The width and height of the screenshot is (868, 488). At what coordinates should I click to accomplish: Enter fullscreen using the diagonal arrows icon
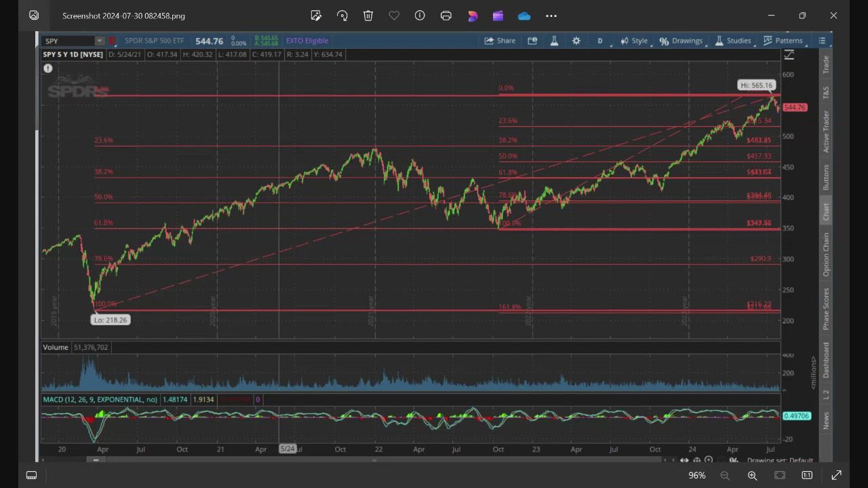pyautogui.click(x=836, y=476)
